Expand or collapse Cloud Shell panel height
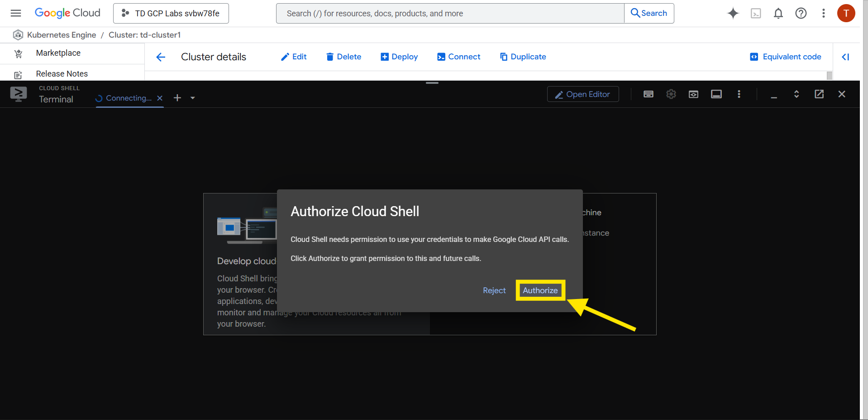Screen dimensions: 868x420 coord(796,94)
